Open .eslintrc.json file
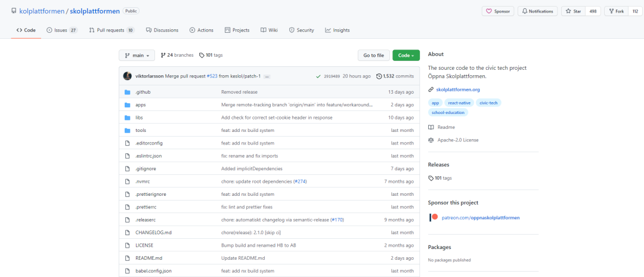This screenshot has width=644, height=277. pyautogui.click(x=150, y=156)
